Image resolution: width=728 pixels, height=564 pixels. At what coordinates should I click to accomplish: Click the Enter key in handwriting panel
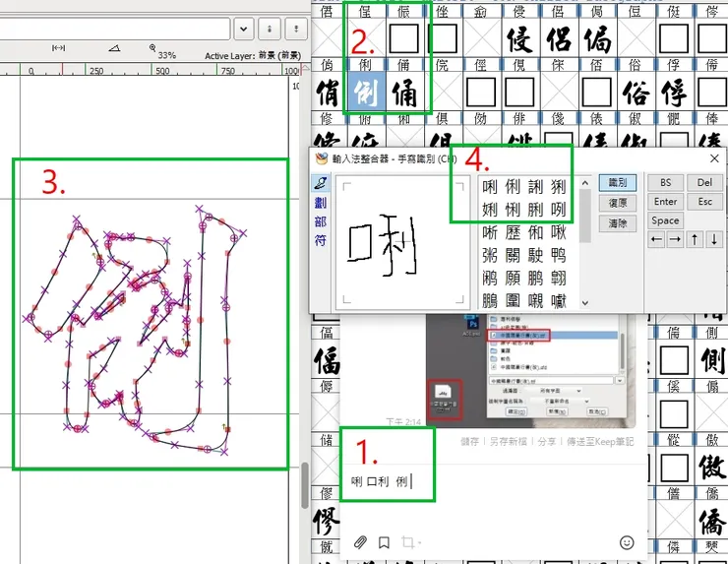(665, 202)
